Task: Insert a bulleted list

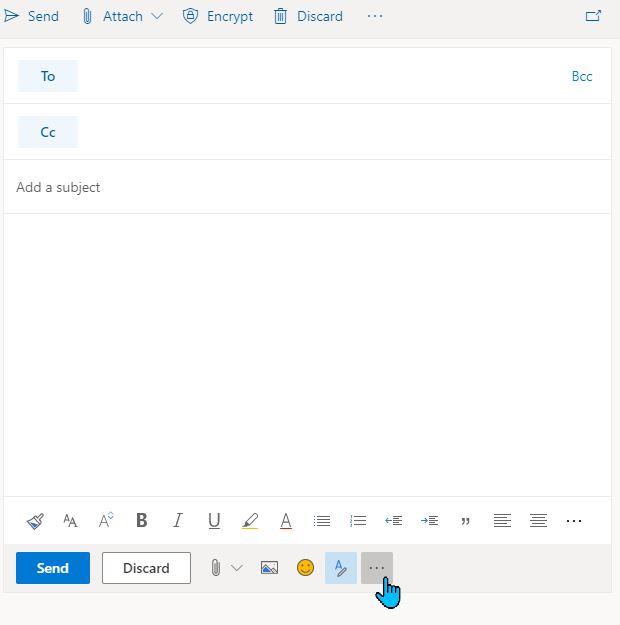Action: [322, 521]
